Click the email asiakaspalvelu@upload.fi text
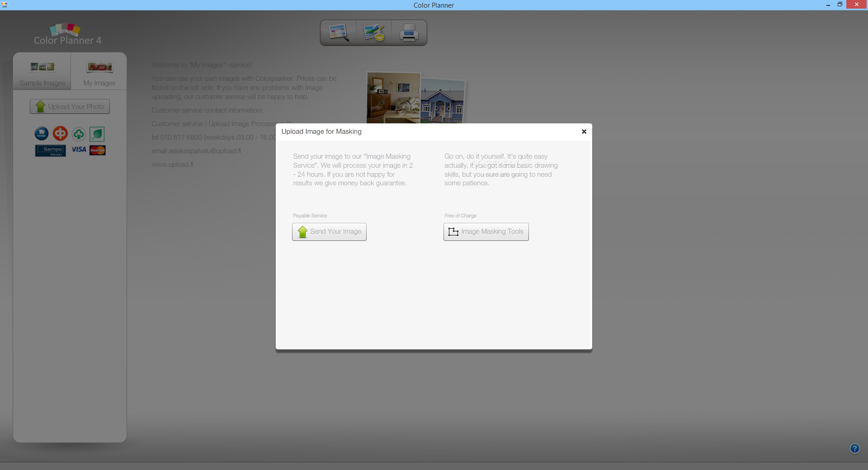The width and height of the screenshot is (868, 470). point(196,151)
